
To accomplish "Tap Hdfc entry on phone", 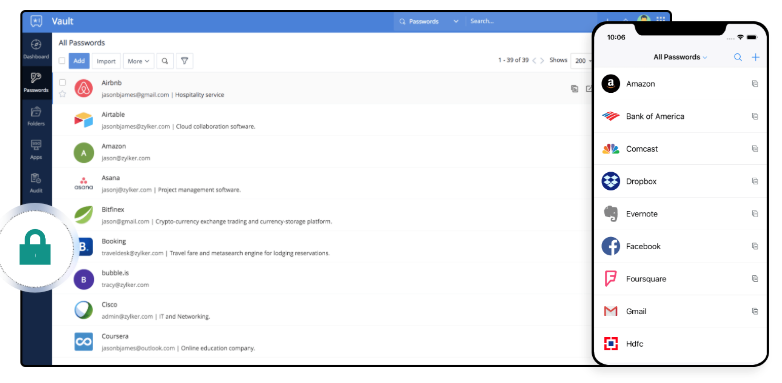I will click(x=681, y=344).
